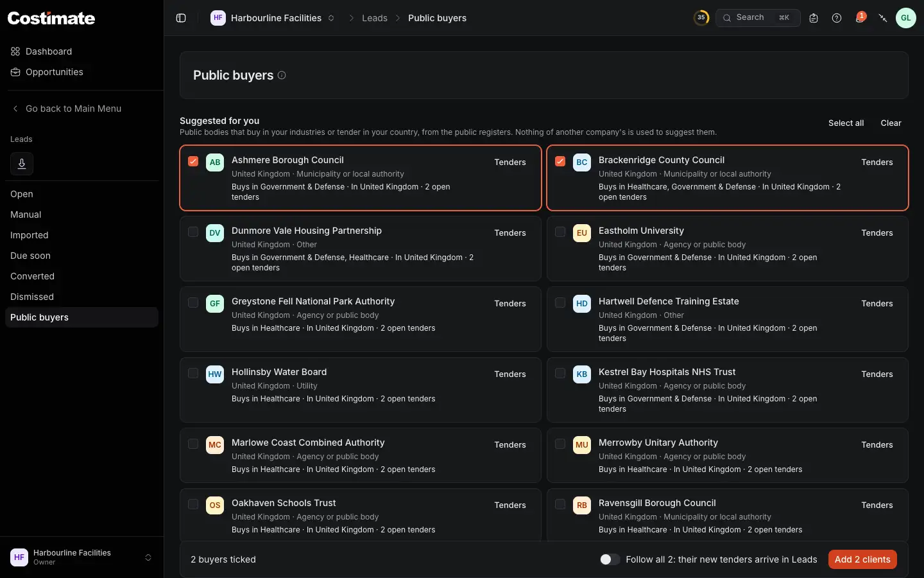This screenshot has height=578, width=924.
Task: Click Add 2 clients button
Action: coord(862,559)
